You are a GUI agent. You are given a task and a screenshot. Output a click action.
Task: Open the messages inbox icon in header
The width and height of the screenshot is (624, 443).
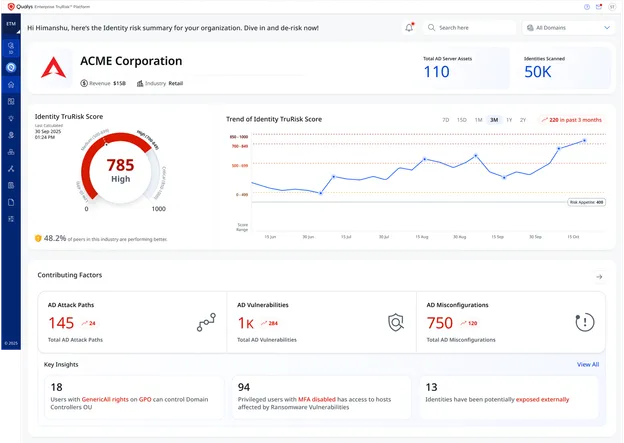coord(598,6)
